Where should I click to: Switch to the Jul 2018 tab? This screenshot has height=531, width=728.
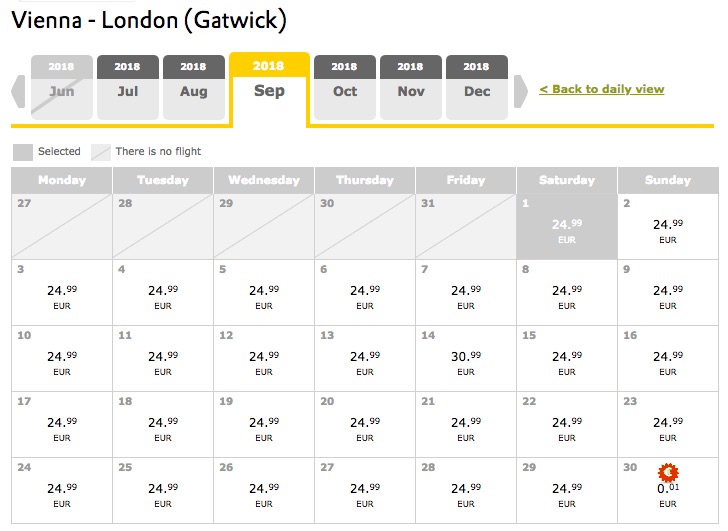click(128, 87)
